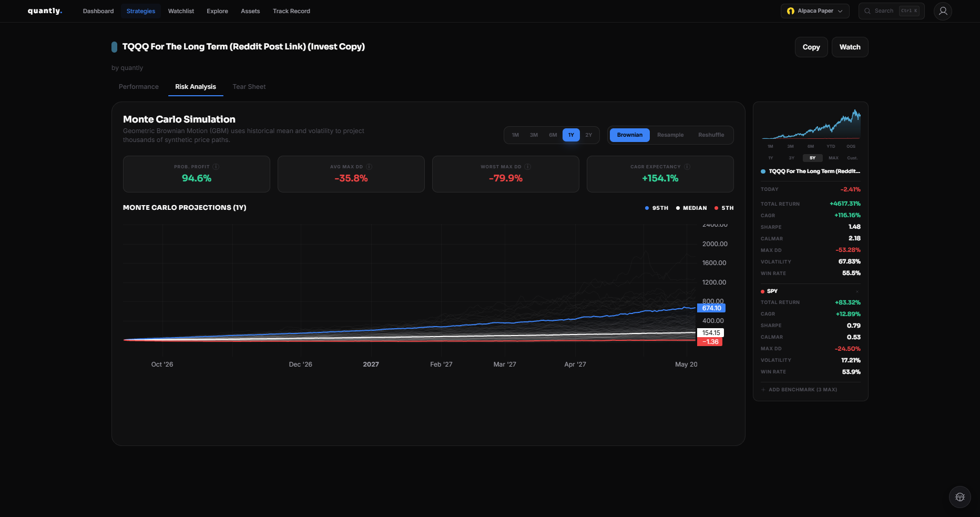Click the -79.9% Worst Max DD value

tap(506, 178)
